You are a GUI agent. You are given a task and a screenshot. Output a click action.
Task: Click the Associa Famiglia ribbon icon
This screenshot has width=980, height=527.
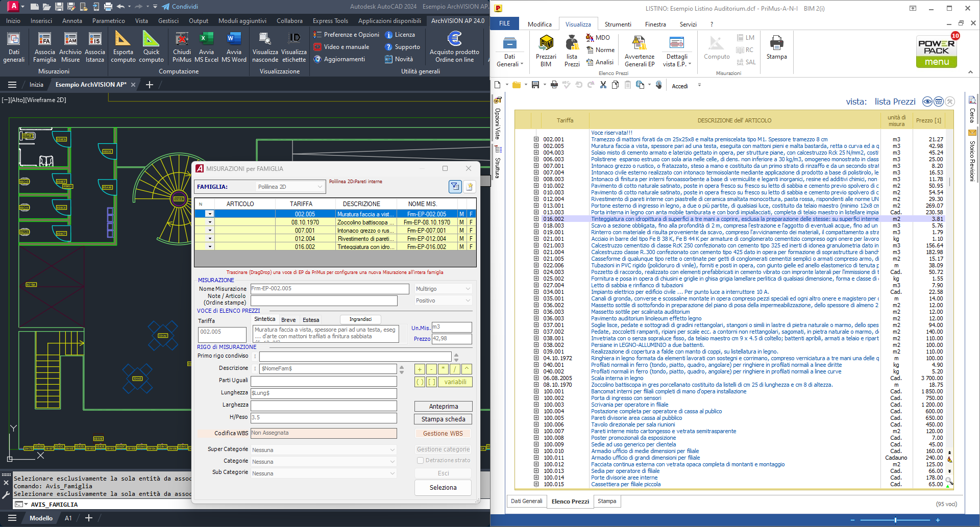coord(44,47)
